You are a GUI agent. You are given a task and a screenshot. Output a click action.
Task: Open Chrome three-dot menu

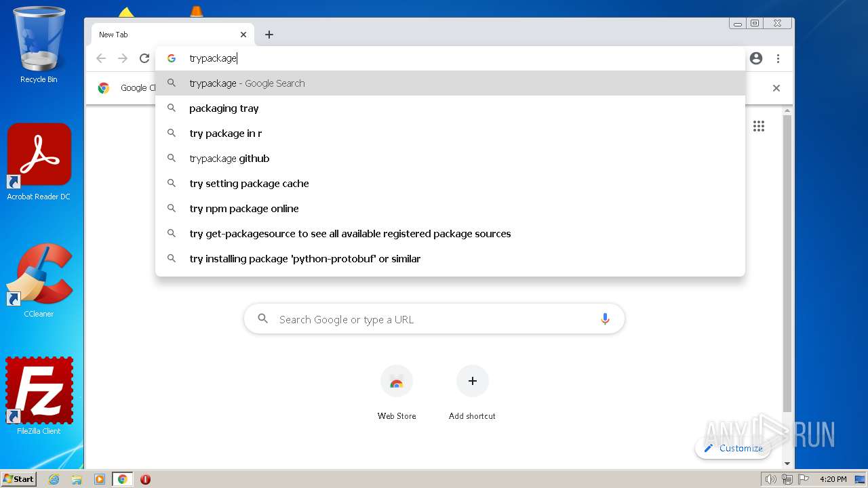point(778,58)
